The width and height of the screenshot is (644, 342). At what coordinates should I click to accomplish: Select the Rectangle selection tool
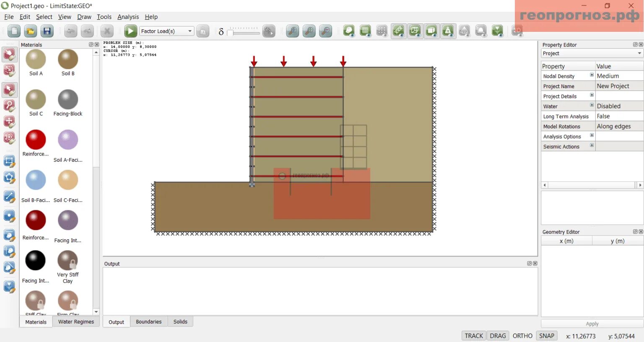tap(9, 70)
